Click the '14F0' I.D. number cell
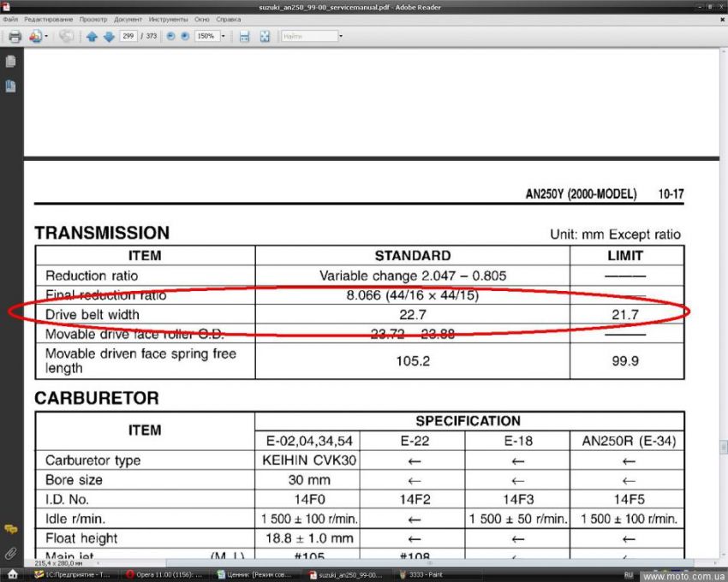Viewport: 728px width, 582px height. pos(309,499)
